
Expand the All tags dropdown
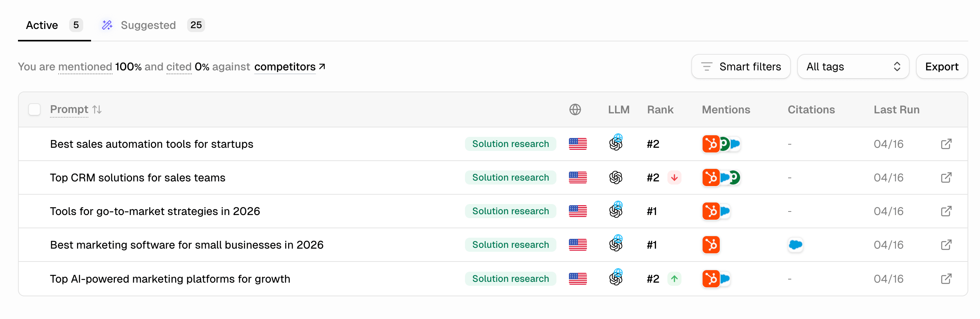point(853,67)
